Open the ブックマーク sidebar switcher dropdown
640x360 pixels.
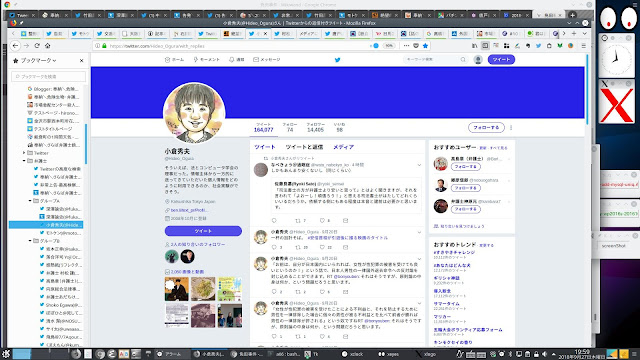pos(38,60)
